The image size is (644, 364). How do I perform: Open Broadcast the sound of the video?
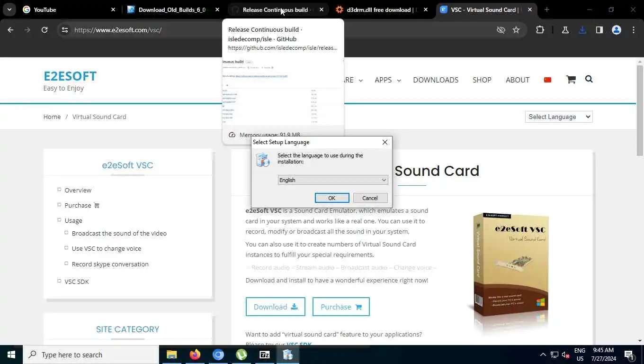tap(119, 233)
